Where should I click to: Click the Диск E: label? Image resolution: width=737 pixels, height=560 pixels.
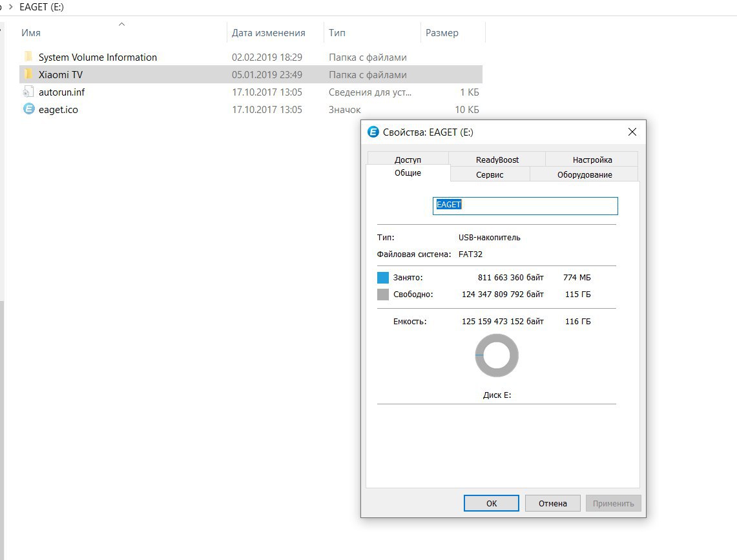pyautogui.click(x=497, y=395)
